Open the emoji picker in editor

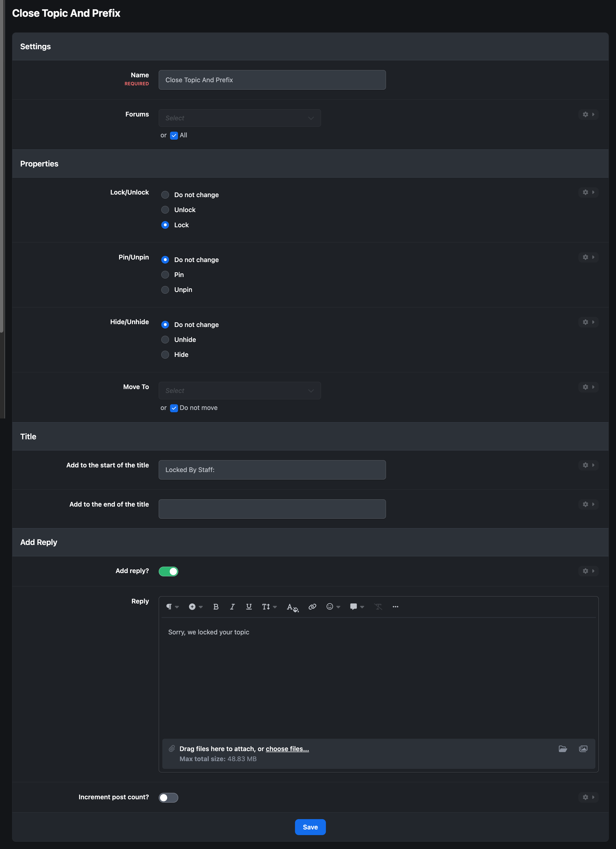click(333, 607)
